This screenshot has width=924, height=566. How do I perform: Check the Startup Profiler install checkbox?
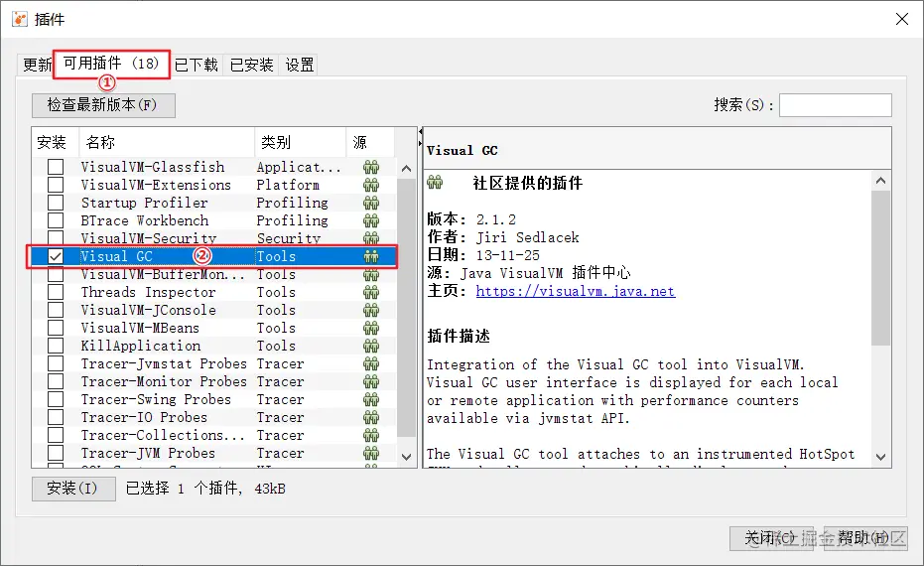point(56,203)
